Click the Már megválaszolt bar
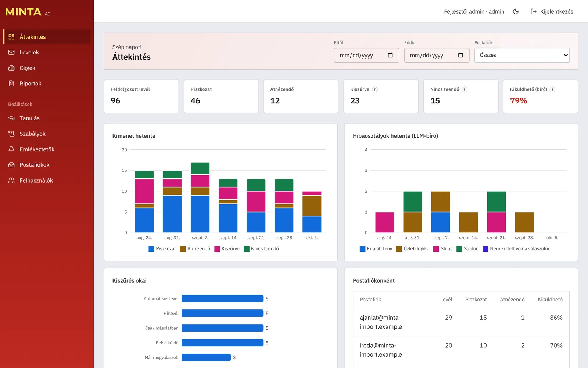Viewport: 588px width, 368px height. [206, 357]
